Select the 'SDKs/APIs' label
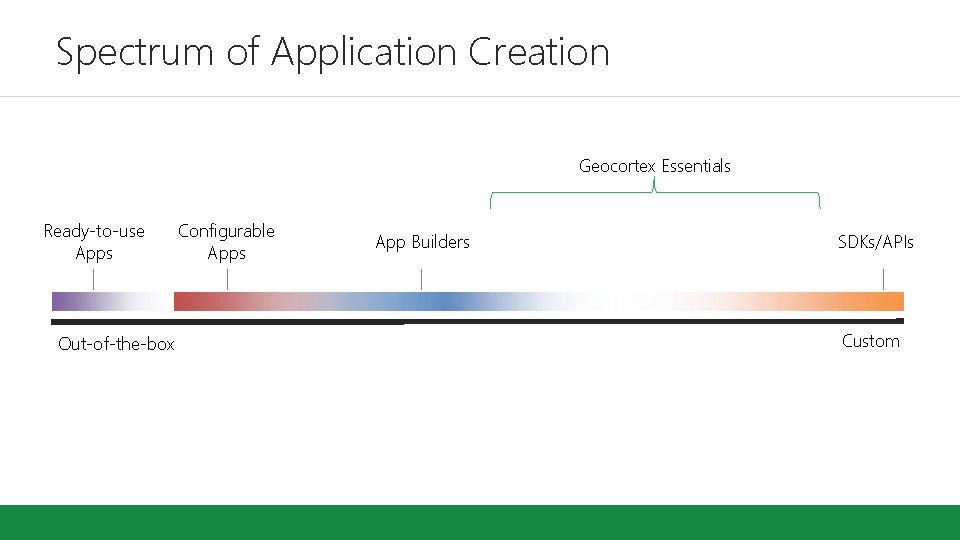Screen dimensions: 960x540 point(876,242)
